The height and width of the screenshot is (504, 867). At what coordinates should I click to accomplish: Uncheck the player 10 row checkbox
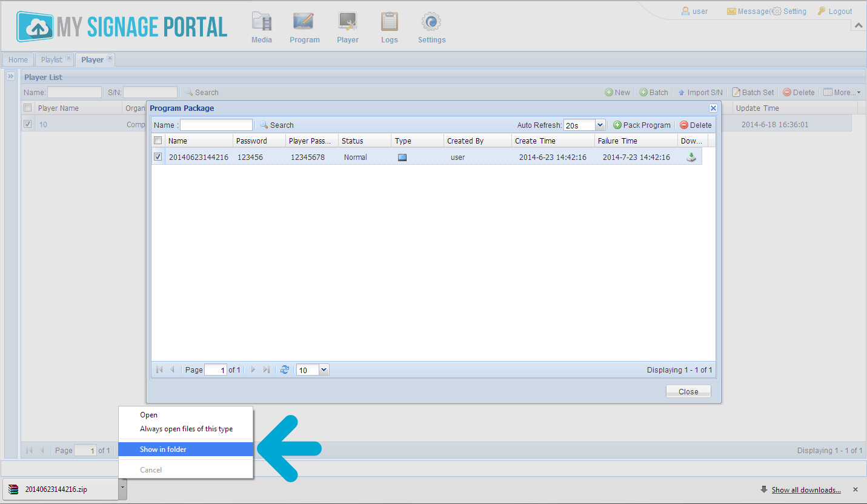point(27,124)
